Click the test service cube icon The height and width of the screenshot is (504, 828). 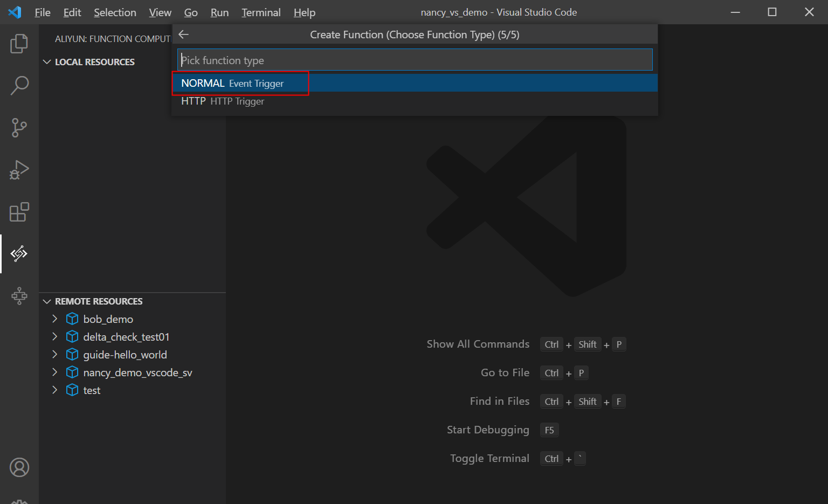tap(72, 390)
